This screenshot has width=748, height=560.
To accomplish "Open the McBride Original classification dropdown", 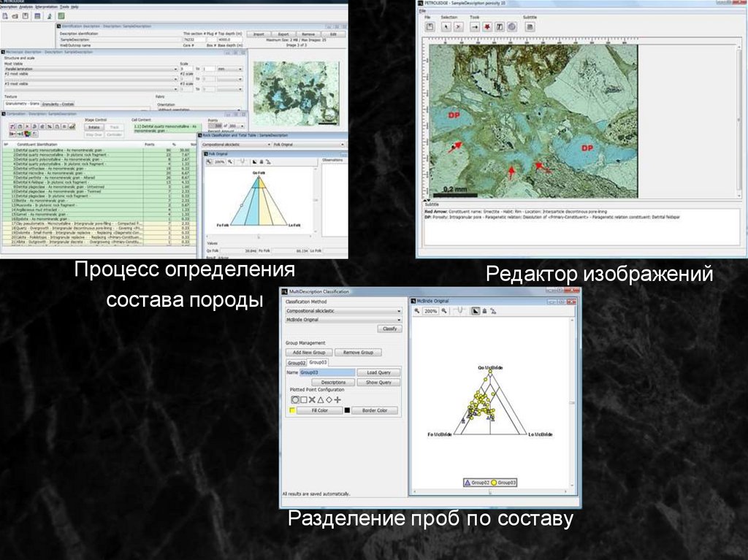I will (343, 320).
